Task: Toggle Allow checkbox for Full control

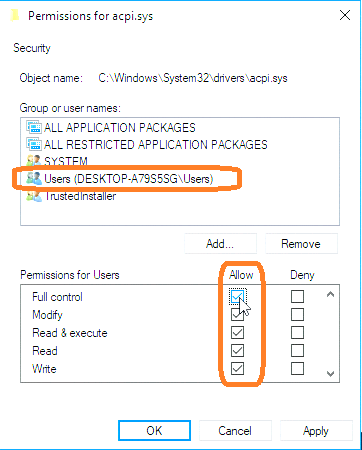Action: click(237, 296)
